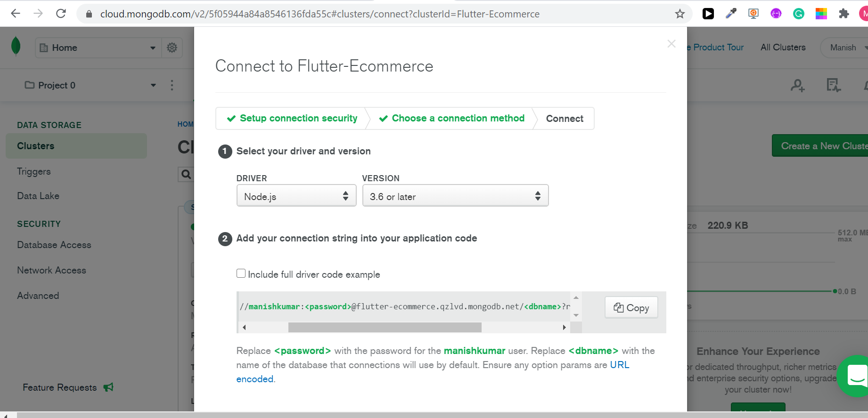Click the Feature Requests megaphone icon
The height and width of the screenshot is (418, 868).
pos(108,387)
